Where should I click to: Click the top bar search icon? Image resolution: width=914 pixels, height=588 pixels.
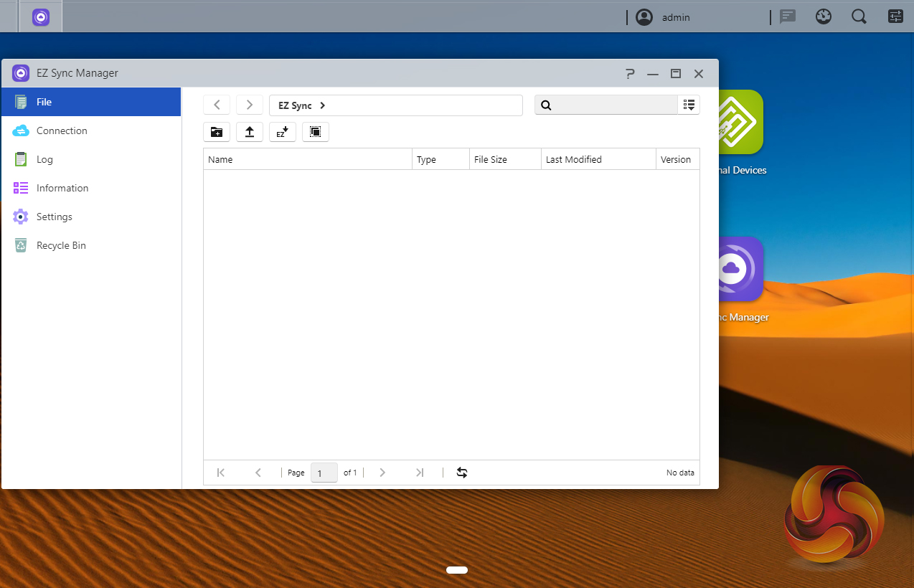point(859,16)
